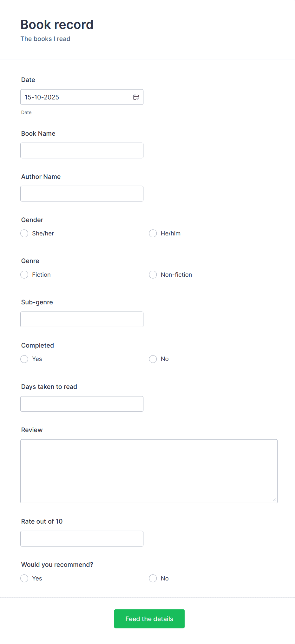Image resolution: width=295 pixels, height=644 pixels.
Task: Focus the Book Name input field
Action: click(82, 150)
